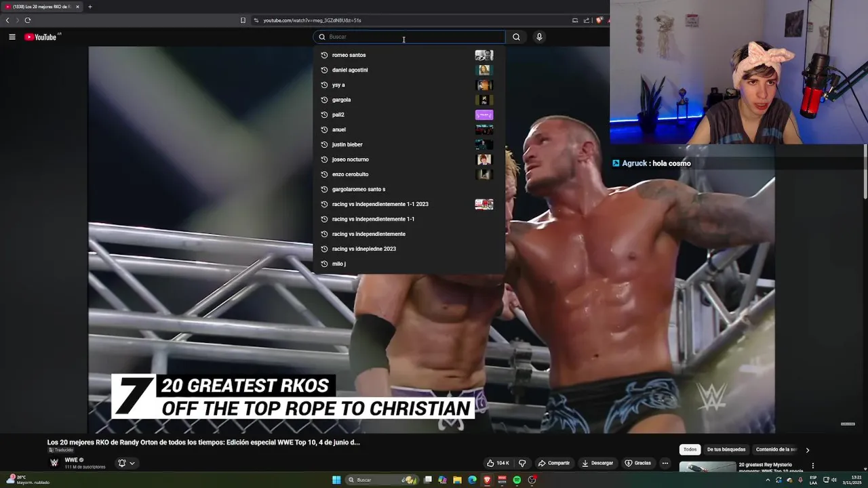Viewport: 868px width, 488px height.
Task: Open Task View from the taskbar
Action: (x=428, y=480)
